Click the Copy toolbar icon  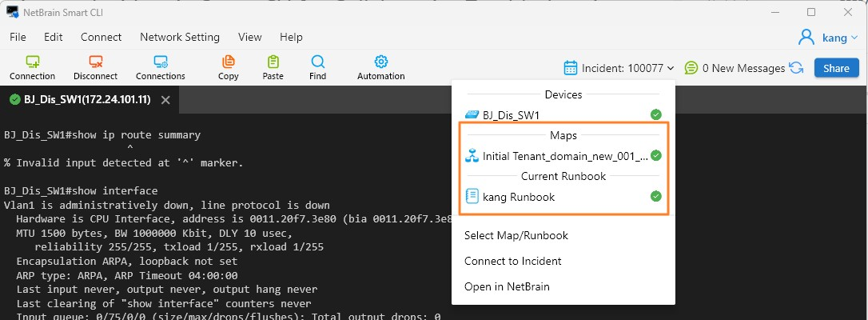[228, 61]
